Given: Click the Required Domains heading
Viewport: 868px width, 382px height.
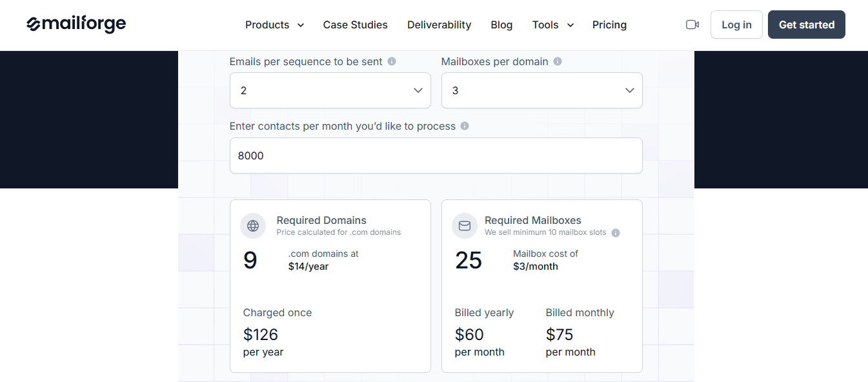Looking at the screenshot, I should 321,220.
